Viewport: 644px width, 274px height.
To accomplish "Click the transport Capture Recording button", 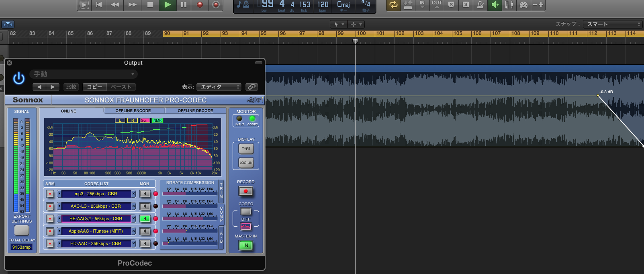I will click(216, 5).
